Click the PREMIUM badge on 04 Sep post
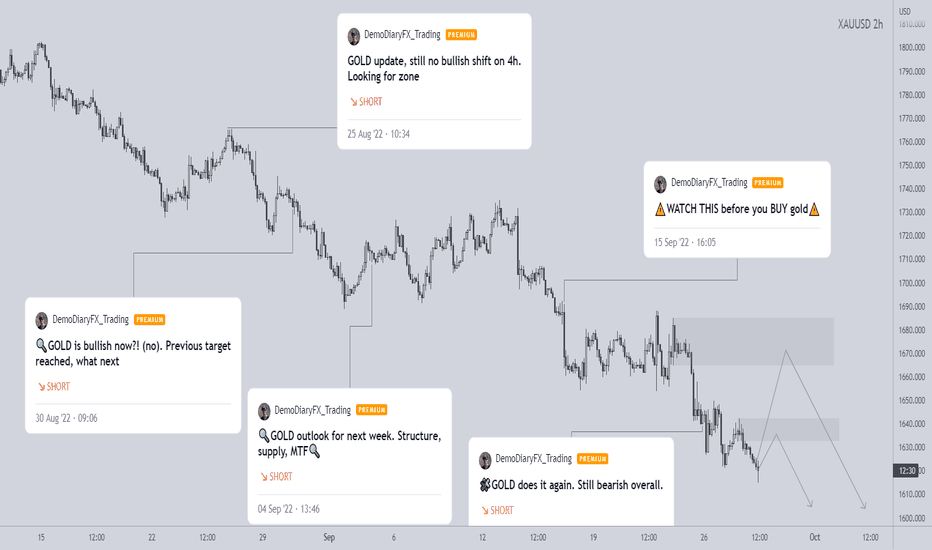 (x=371, y=410)
